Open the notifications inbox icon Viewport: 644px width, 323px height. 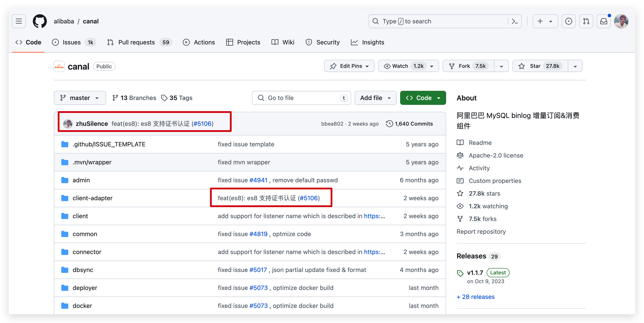604,21
